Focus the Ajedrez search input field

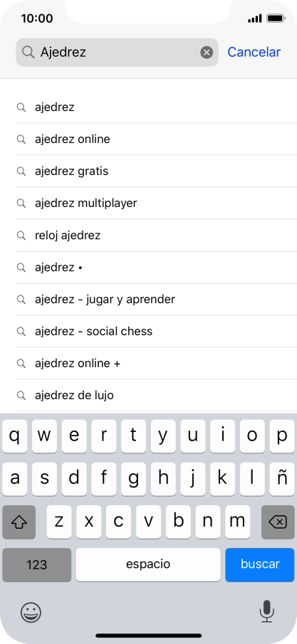coord(118,53)
